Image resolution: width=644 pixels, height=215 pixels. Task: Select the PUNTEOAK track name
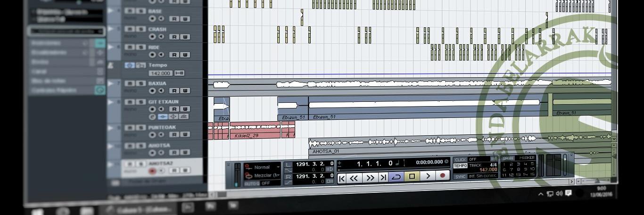tap(162, 127)
